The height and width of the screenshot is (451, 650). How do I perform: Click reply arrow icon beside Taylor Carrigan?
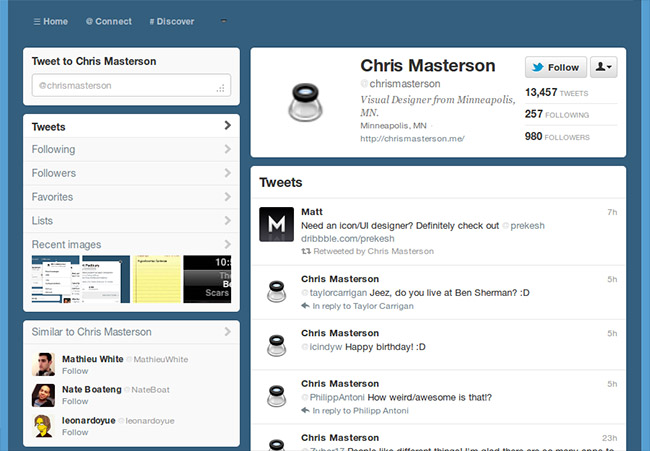[306, 306]
